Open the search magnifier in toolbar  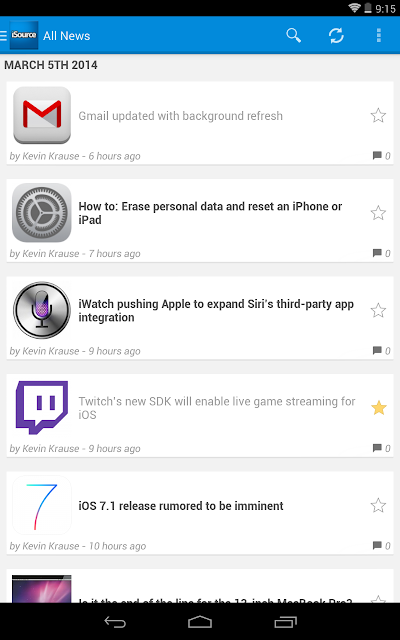(x=293, y=36)
